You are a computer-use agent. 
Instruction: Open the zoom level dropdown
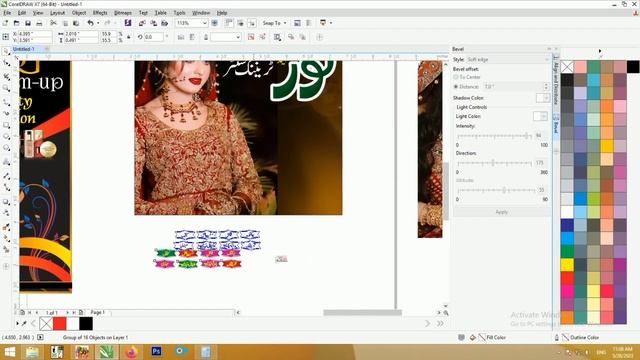204,23
